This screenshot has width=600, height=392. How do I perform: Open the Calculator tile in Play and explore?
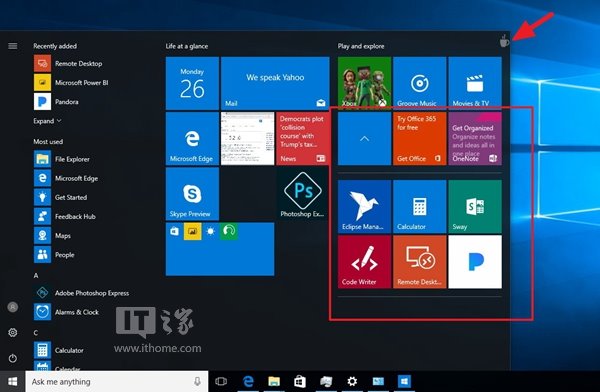click(x=419, y=206)
